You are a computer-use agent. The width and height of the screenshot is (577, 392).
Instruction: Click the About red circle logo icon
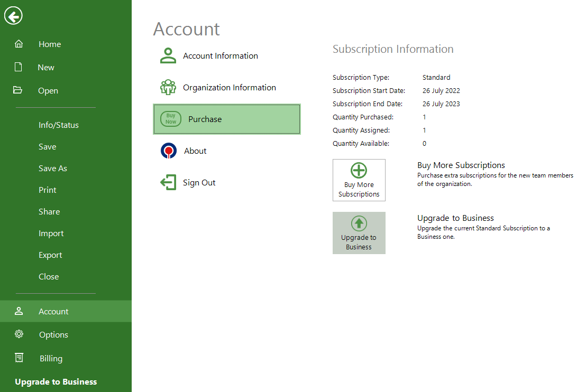169,151
